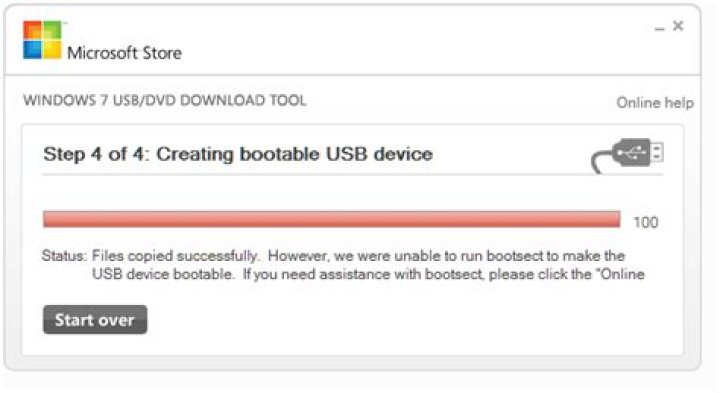Click the Status: label
The height and width of the screenshot is (393, 720).
[64, 256]
